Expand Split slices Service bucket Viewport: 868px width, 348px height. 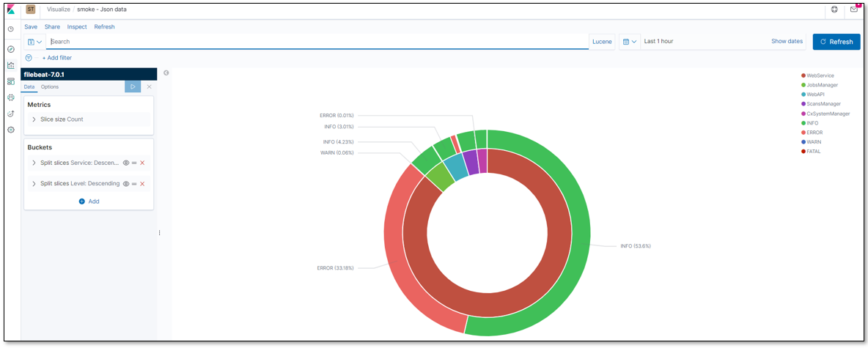pyautogui.click(x=34, y=163)
